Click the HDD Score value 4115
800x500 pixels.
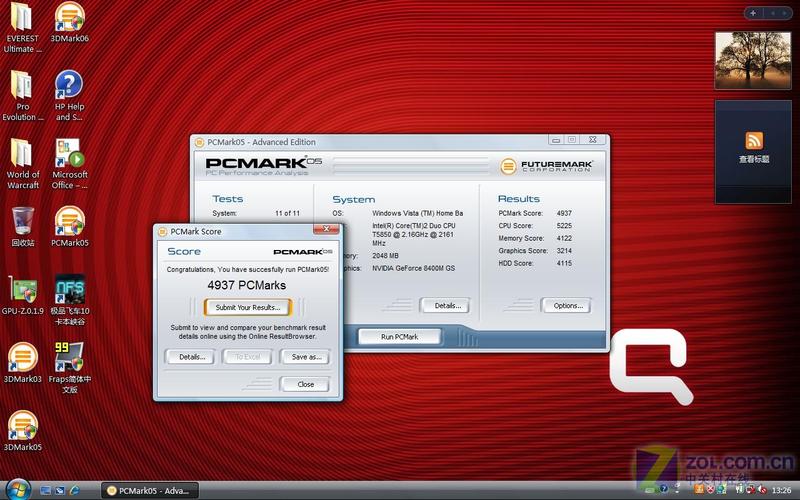click(564, 263)
